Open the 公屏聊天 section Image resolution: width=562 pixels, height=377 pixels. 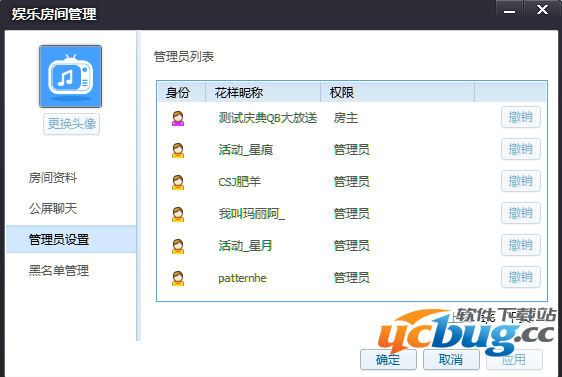click(x=53, y=208)
